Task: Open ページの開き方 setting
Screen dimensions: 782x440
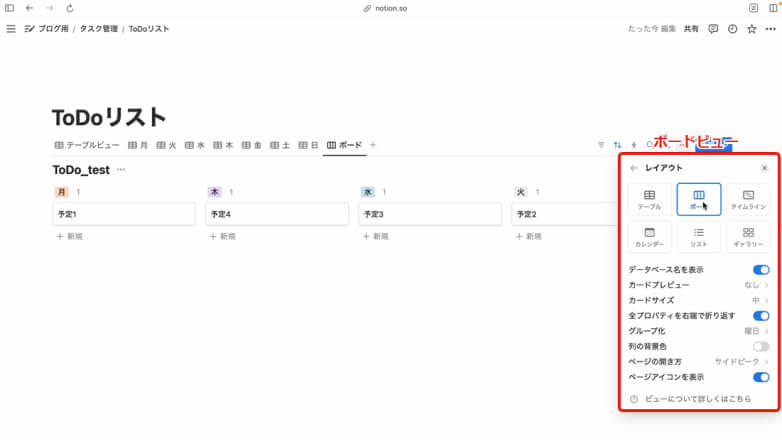Action: pyautogui.click(x=699, y=362)
